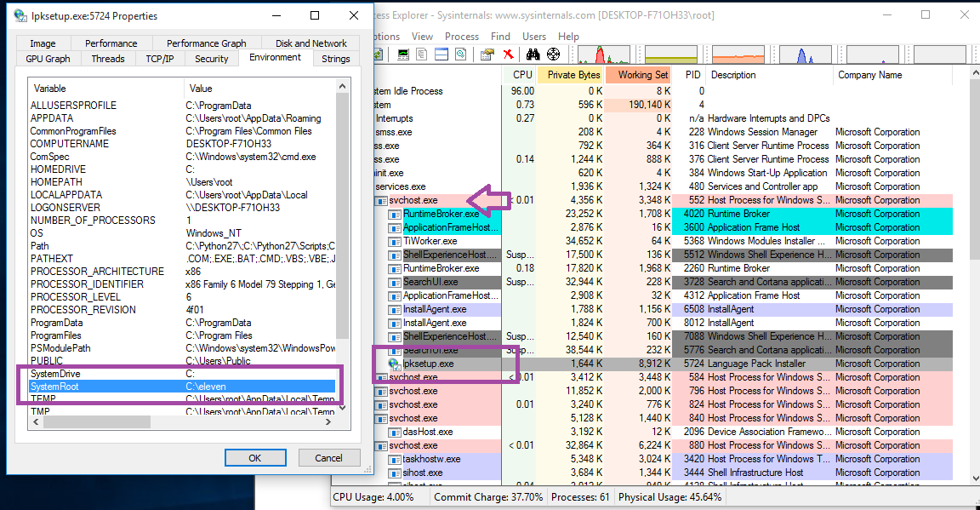Click OK in the Properties dialog

(255, 458)
